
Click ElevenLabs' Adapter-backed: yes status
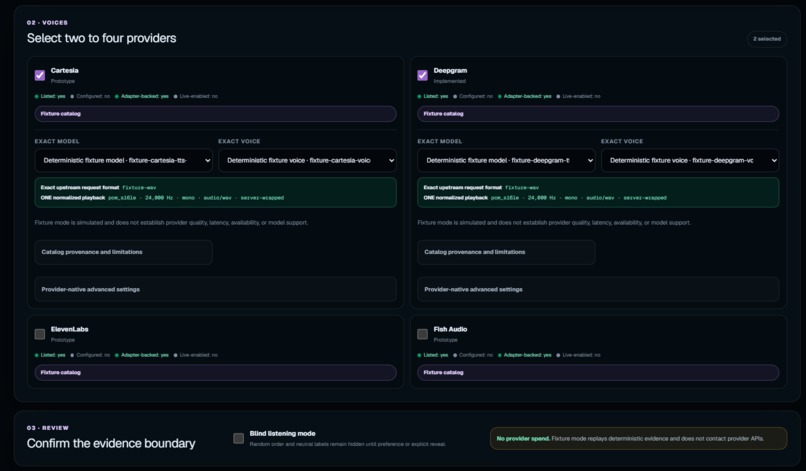142,355
